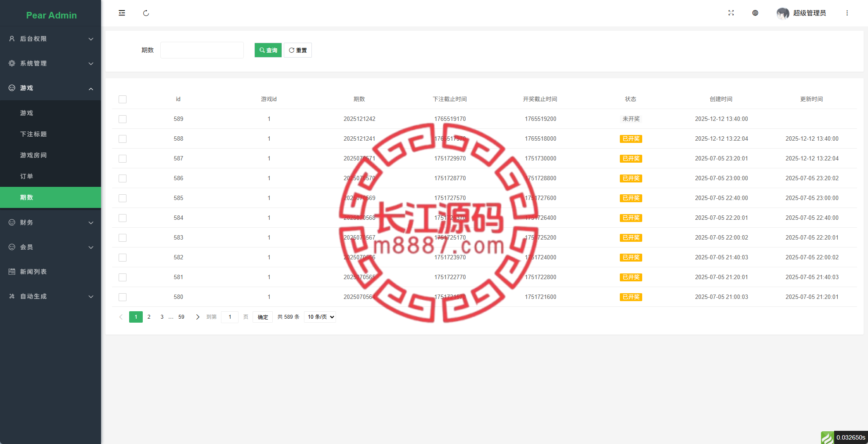The width and height of the screenshot is (868, 444).
Task: Click the 会员 smiley icon
Action: click(12, 247)
